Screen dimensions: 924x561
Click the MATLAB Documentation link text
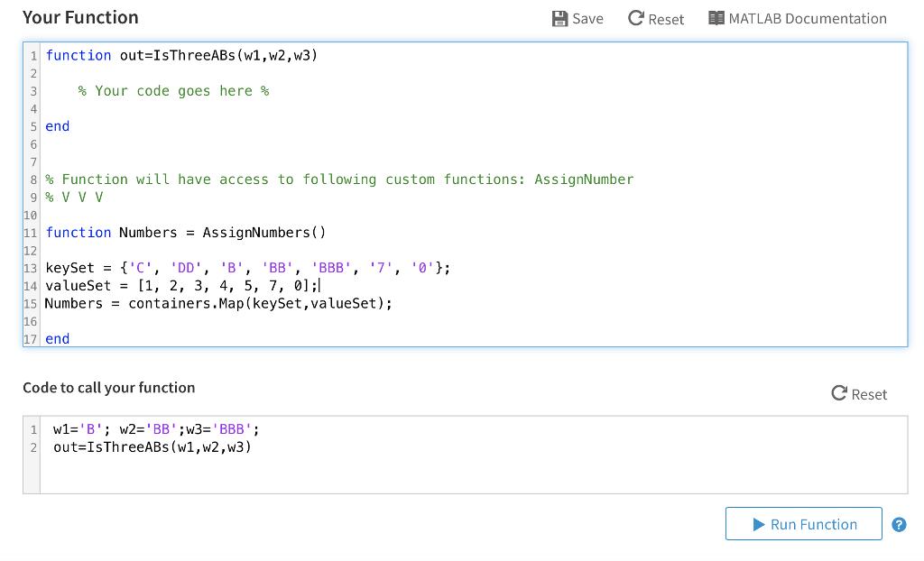tap(808, 19)
